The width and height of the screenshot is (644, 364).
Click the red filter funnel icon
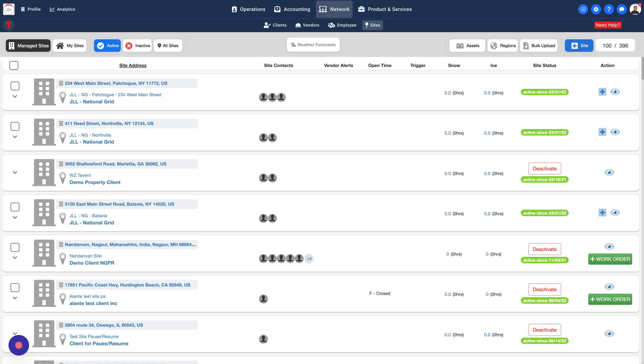point(8,25)
